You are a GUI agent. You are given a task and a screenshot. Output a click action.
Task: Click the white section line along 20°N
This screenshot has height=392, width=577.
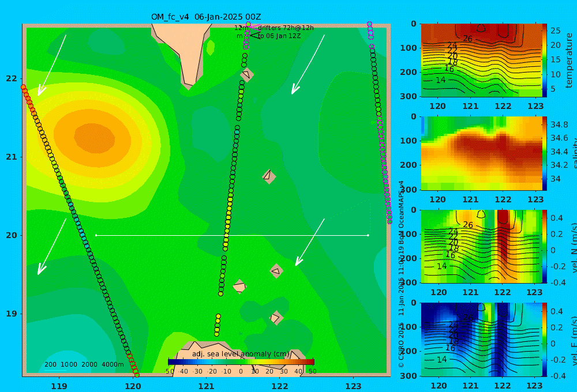tap(232, 235)
